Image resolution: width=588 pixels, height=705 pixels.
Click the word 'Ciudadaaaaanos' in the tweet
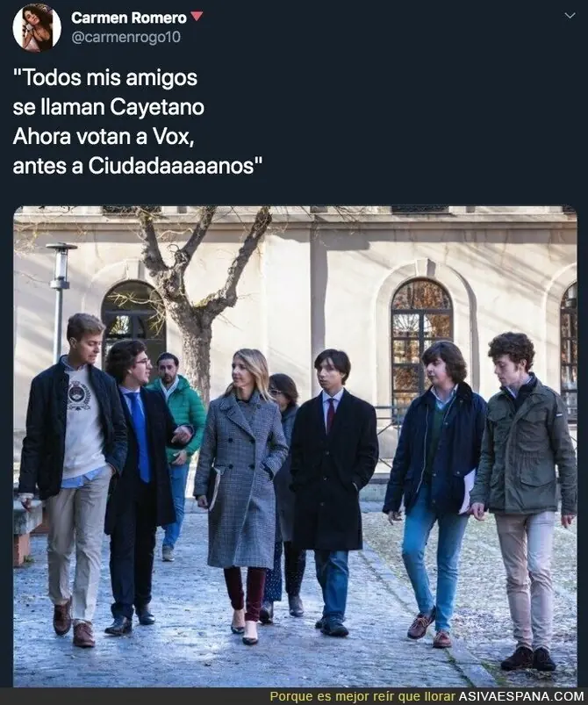171,165
